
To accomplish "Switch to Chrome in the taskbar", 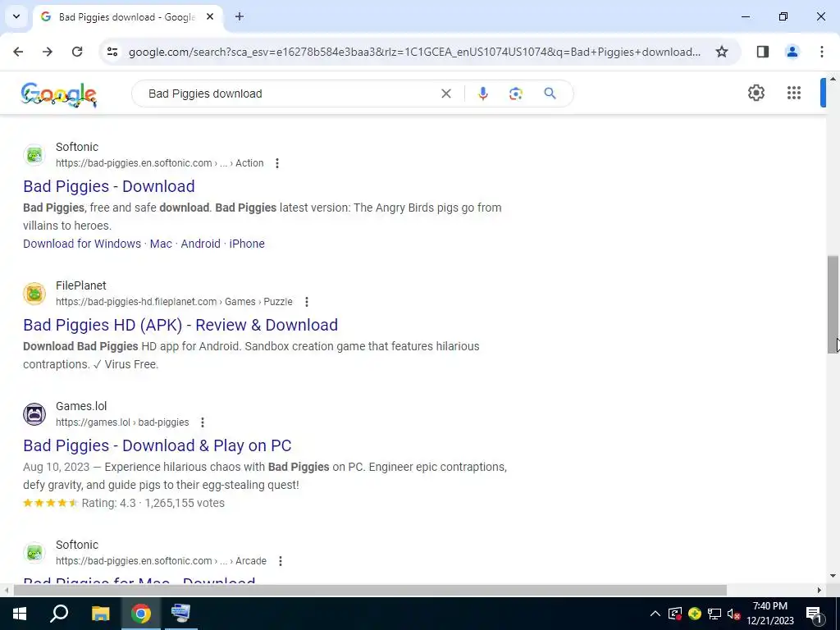I will (x=141, y=614).
